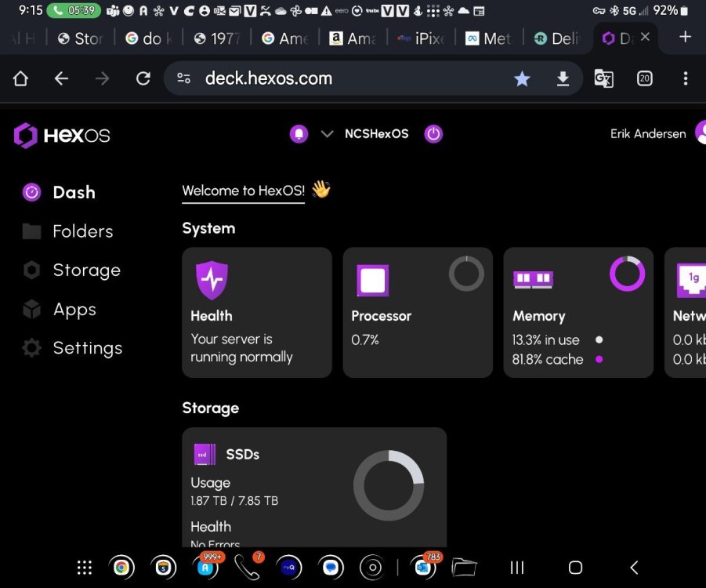Click the Memory RAM icon
This screenshot has width=706, height=588.
pos(533,280)
